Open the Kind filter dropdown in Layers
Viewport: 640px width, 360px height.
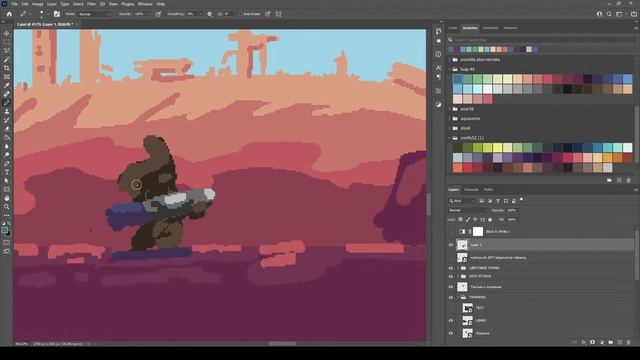(x=462, y=201)
